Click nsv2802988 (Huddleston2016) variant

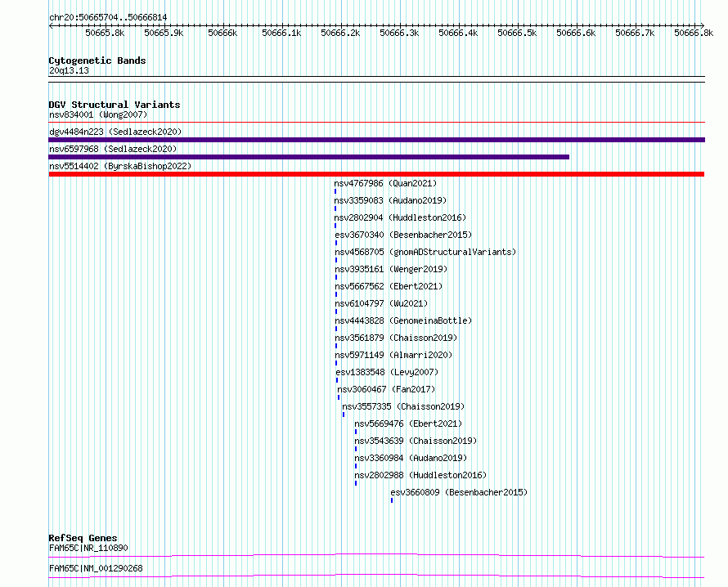420,475
